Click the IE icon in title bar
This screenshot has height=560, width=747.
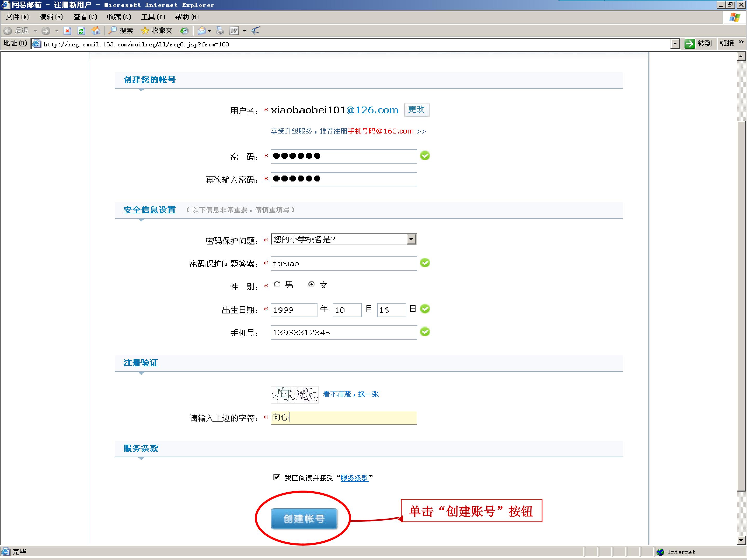coord(5,5)
